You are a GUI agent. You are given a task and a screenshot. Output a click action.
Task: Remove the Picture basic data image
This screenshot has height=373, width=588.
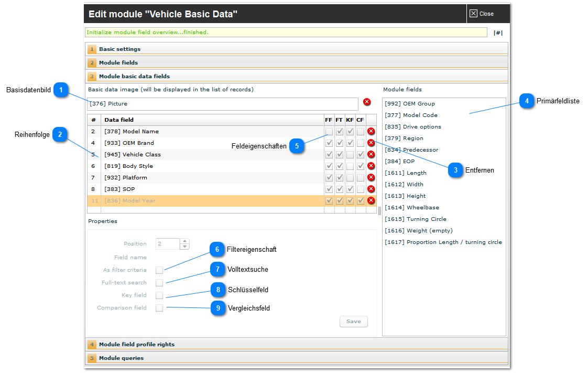point(367,102)
